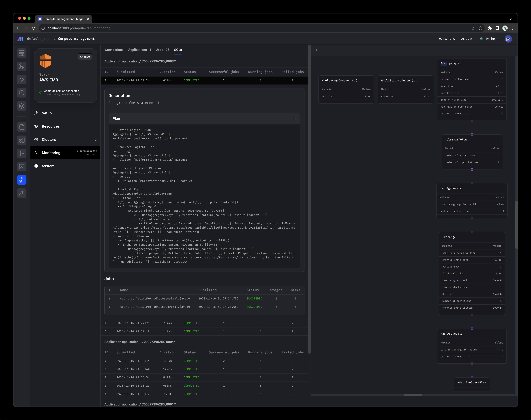Click the default_repo breadcrumb
This screenshot has width=531, height=420.
click(39, 39)
